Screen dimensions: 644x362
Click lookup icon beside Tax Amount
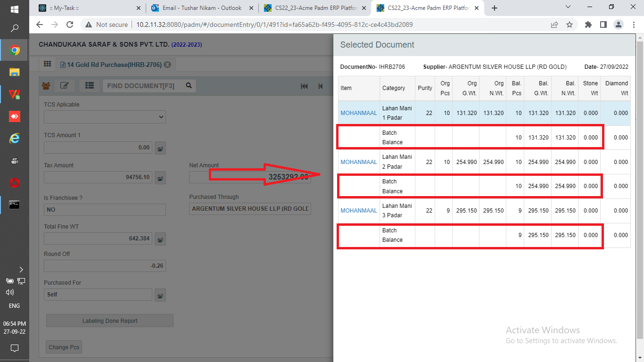coord(161,178)
